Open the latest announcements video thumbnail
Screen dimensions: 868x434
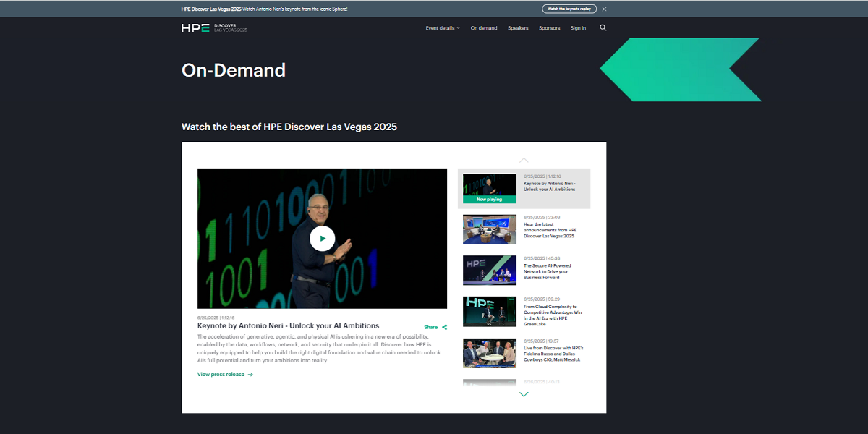click(490, 229)
